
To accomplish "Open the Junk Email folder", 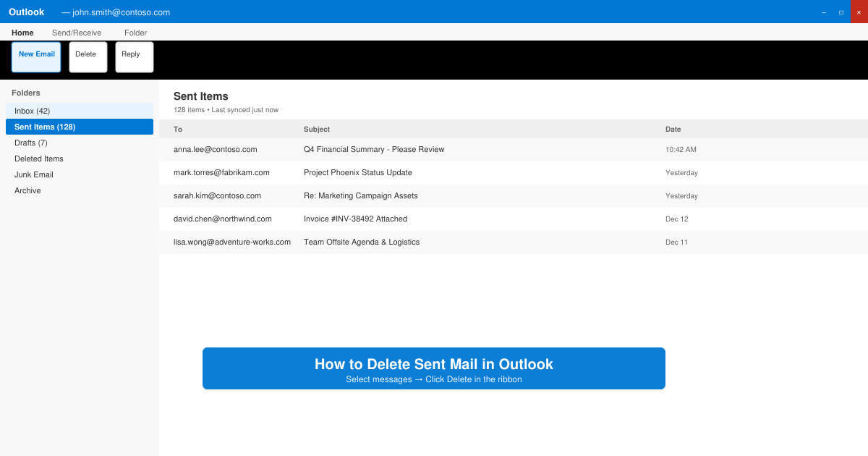I will pos(80,174).
